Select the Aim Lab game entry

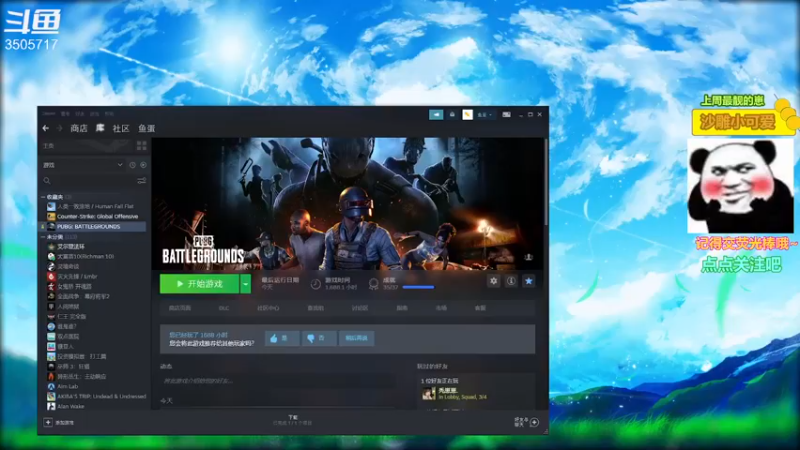[x=67, y=386]
